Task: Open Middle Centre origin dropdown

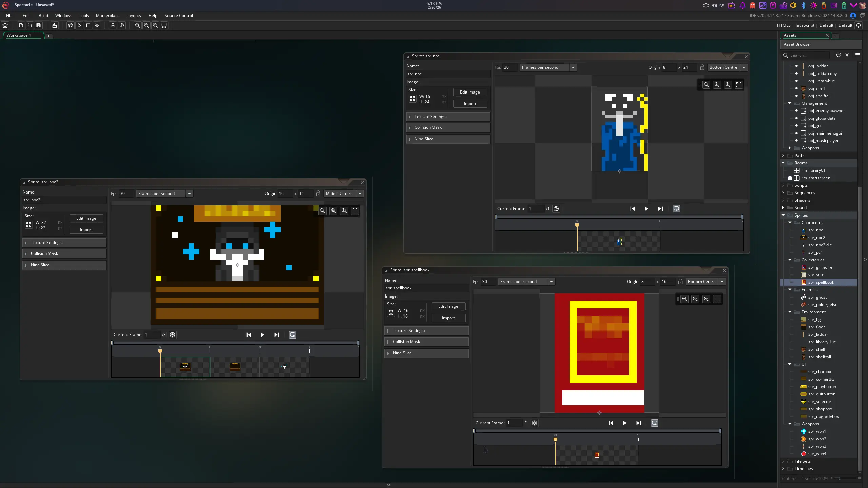Action: [360, 194]
